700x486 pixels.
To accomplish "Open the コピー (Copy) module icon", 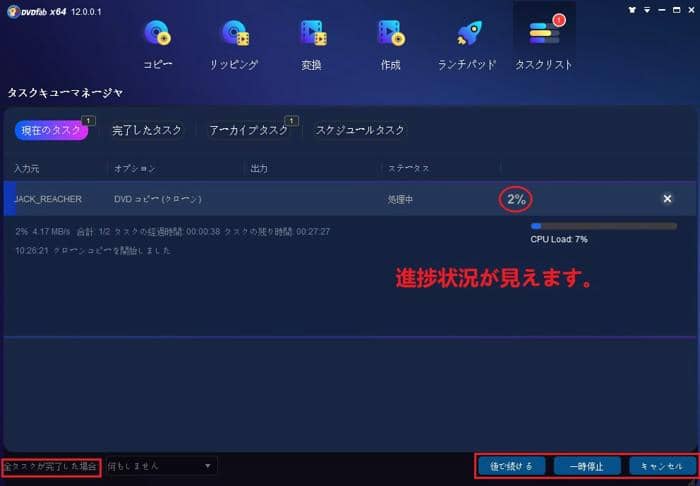I will coord(158,33).
